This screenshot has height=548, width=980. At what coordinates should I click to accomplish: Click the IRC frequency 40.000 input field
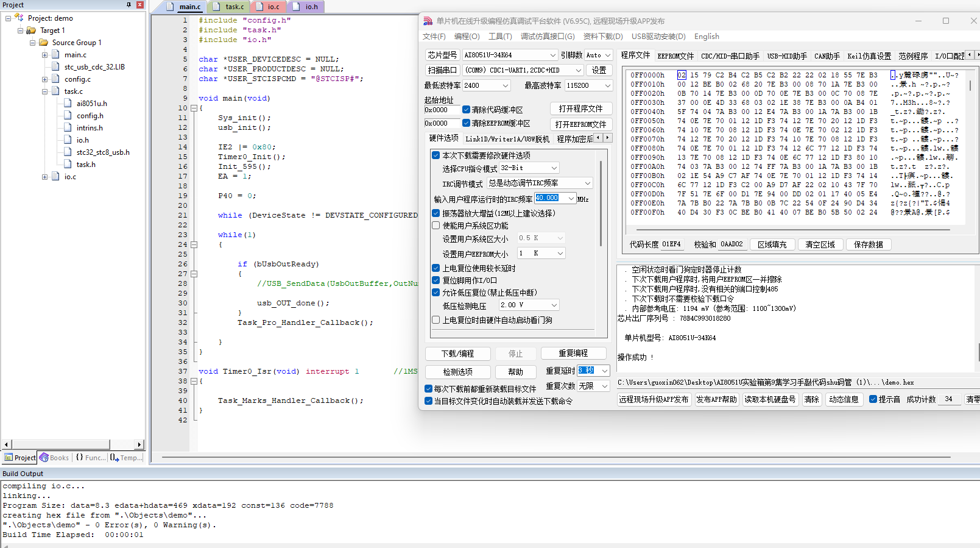[551, 198]
